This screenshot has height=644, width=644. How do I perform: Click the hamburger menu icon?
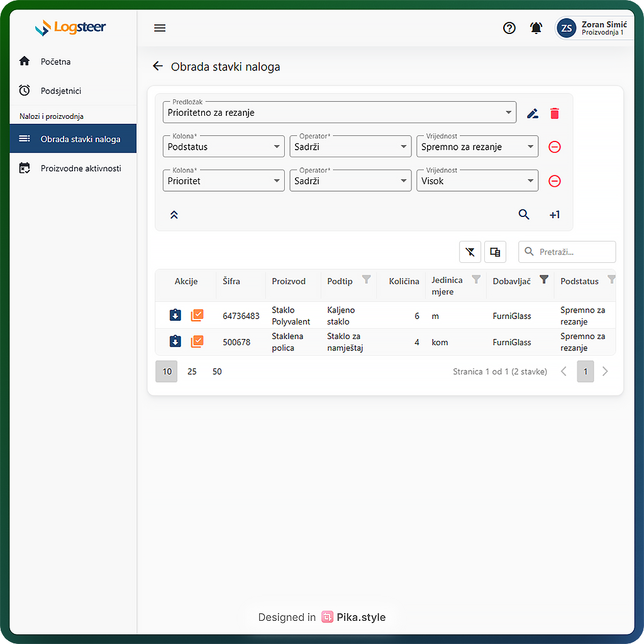click(x=160, y=28)
